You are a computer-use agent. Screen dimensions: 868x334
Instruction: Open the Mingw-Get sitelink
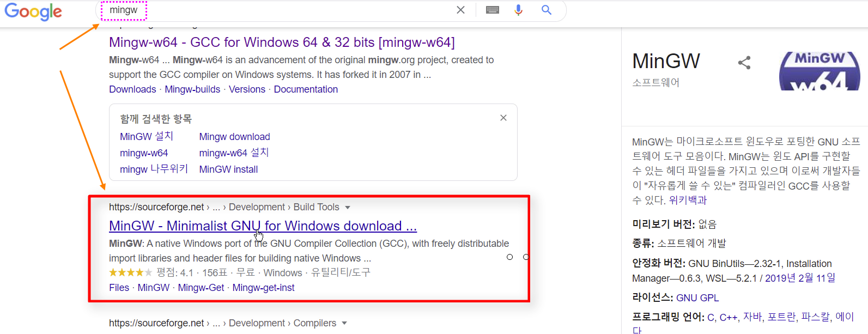201,288
